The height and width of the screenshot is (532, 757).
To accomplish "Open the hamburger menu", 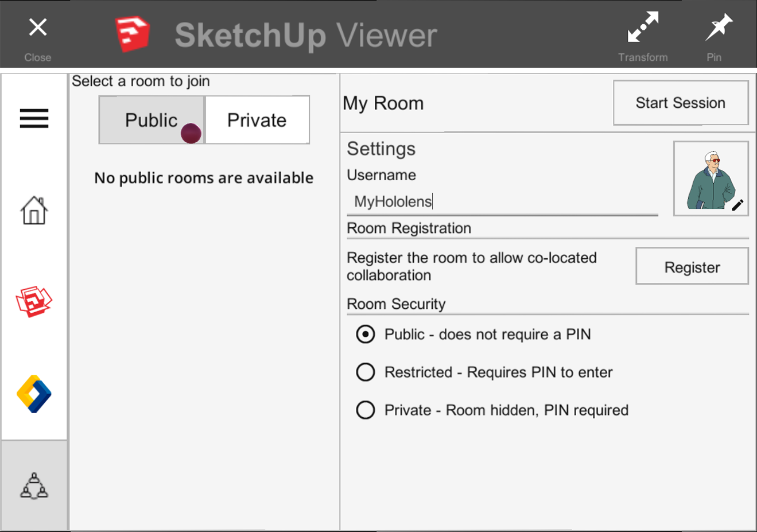I will [x=34, y=119].
